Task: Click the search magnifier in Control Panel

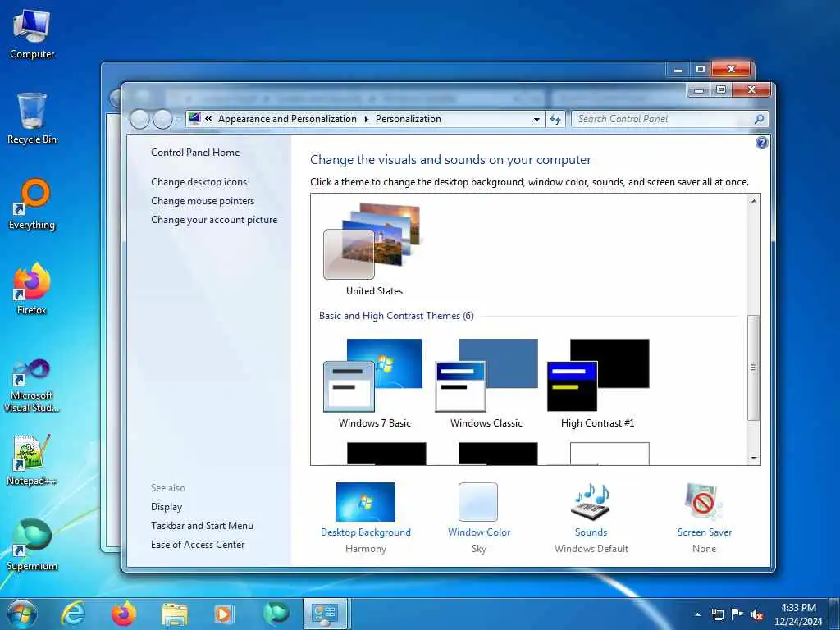Action: (759, 119)
